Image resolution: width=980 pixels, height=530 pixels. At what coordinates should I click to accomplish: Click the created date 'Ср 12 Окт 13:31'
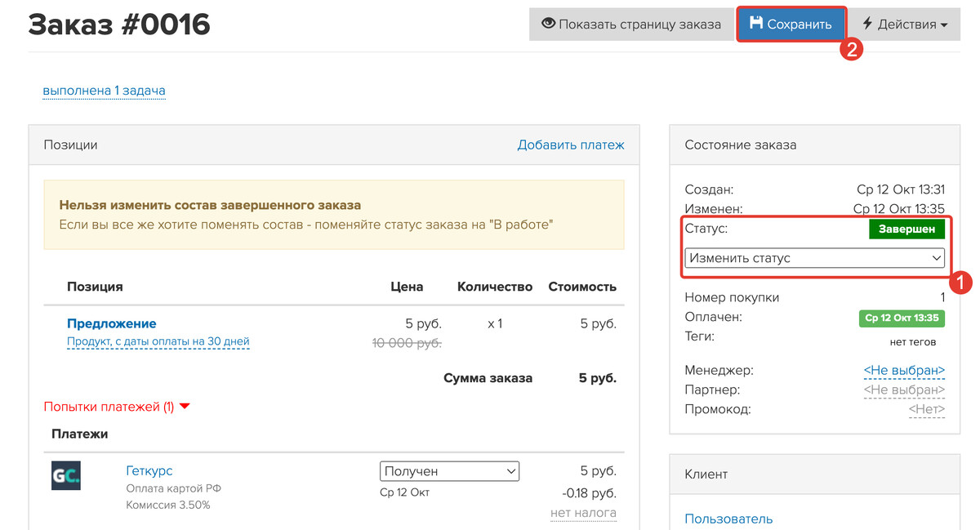tap(901, 189)
